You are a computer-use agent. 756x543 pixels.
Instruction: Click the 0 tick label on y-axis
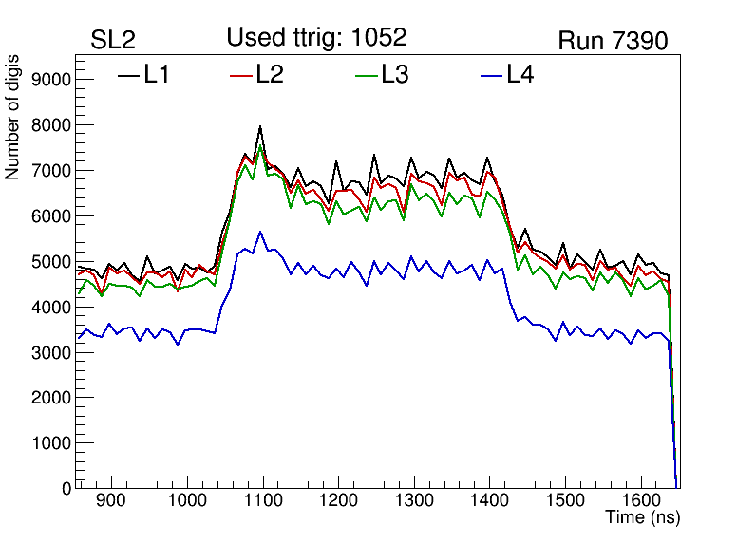(x=66, y=488)
